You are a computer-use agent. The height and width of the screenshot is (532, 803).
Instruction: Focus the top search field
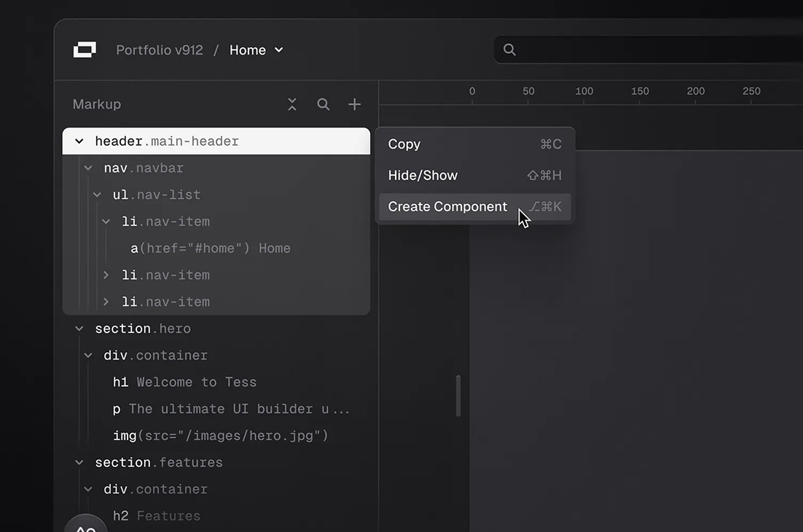point(648,50)
